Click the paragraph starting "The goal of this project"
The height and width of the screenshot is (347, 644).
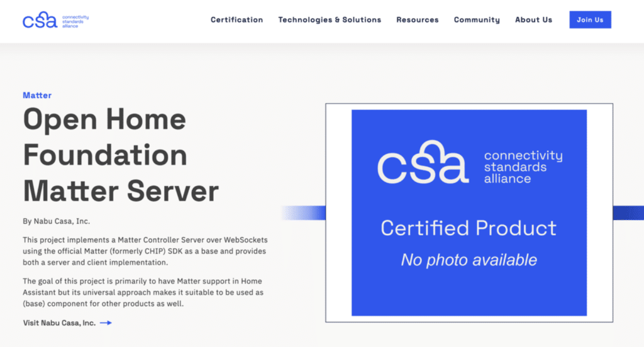pos(143,292)
